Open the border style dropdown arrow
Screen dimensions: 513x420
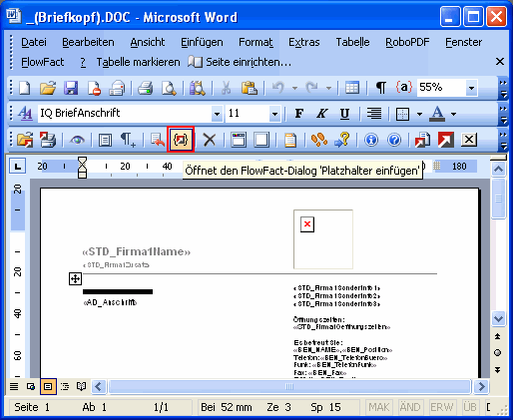(419, 114)
